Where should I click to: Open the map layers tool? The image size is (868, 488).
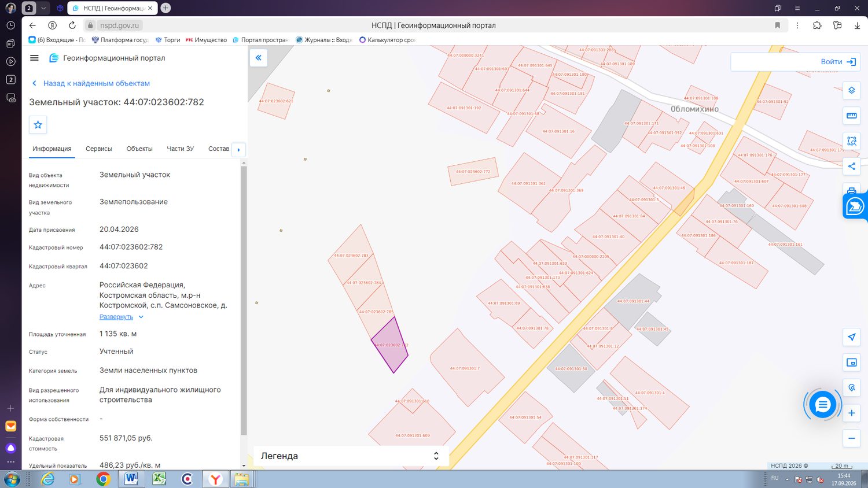(852, 90)
